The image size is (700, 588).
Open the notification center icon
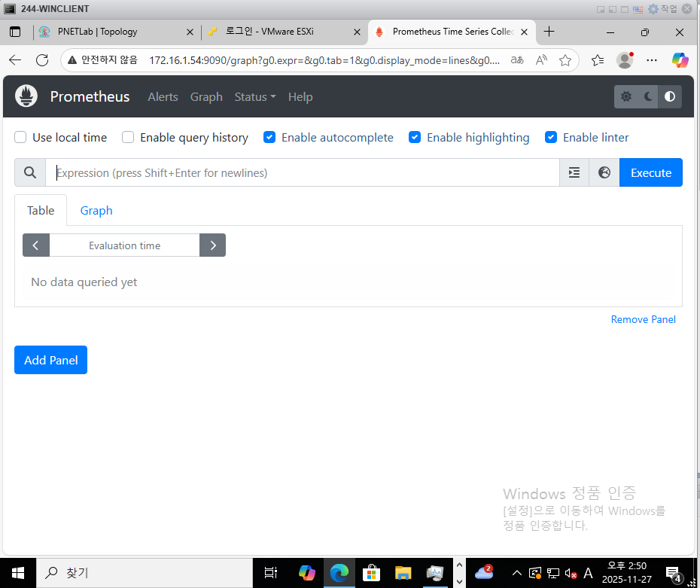(x=673, y=574)
